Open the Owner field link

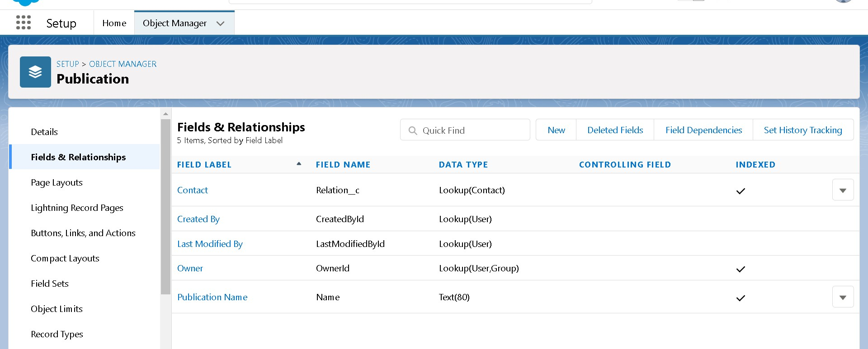click(x=190, y=268)
